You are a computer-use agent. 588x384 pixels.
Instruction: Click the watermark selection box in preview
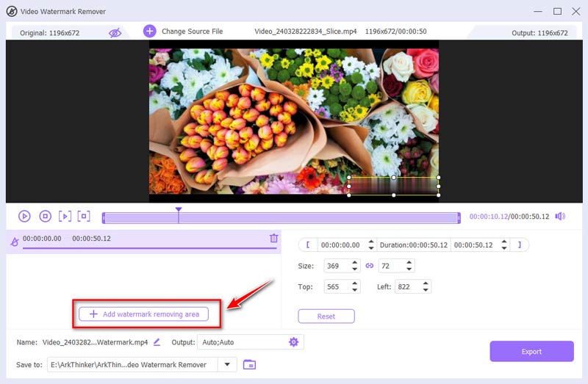click(x=394, y=186)
